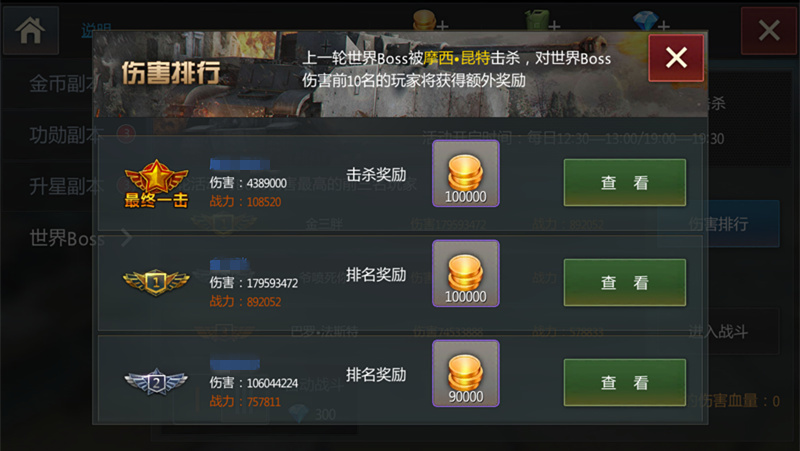Click the rank 2 silver wing badge

coord(156,382)
